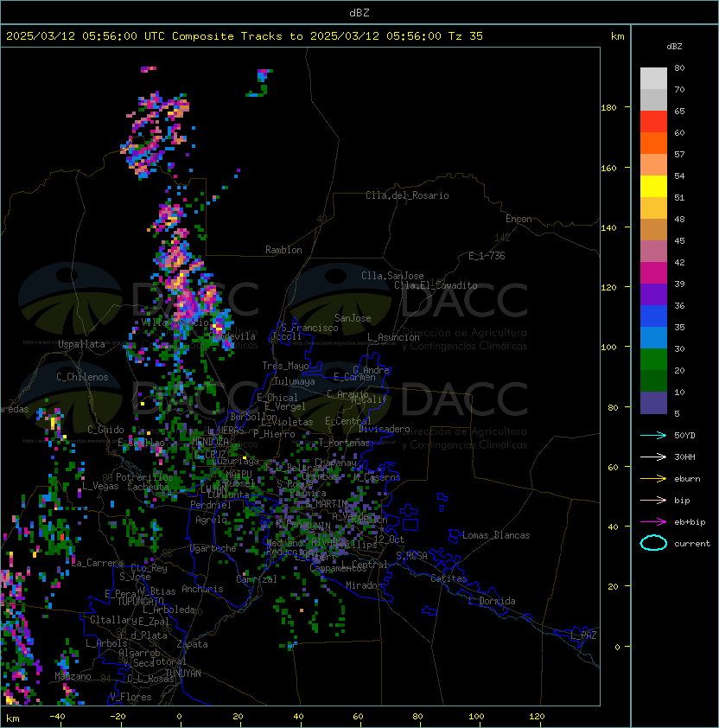This screenshot has width=719, height=728.
Task: Click the bip pink arrow legend icon
Action: point(653,500)
